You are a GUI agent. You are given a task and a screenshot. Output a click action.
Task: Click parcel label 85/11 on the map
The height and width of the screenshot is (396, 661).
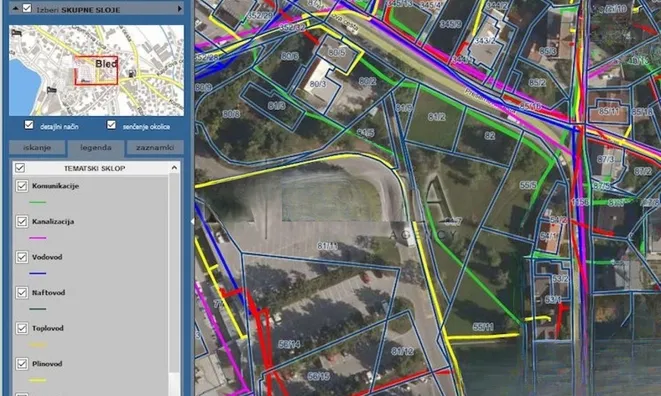[x=608, y=111]
